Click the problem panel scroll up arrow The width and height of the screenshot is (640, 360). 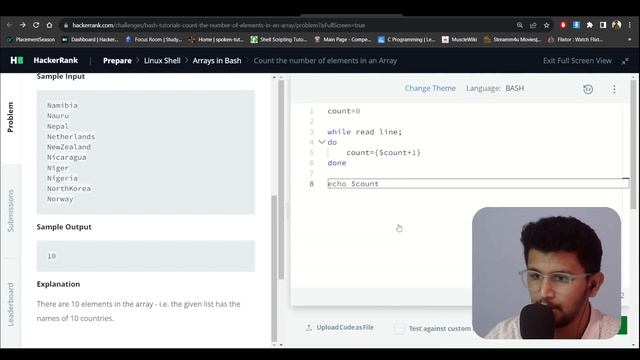coord(274,77)
